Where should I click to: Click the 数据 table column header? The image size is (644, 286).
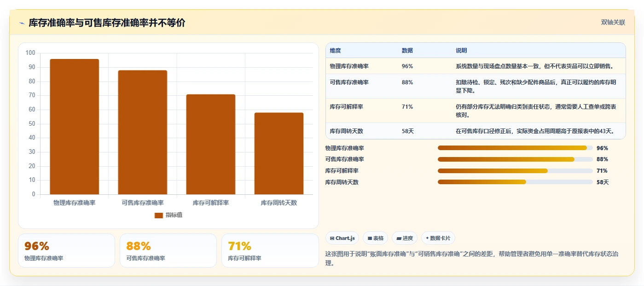pos(407,51)
